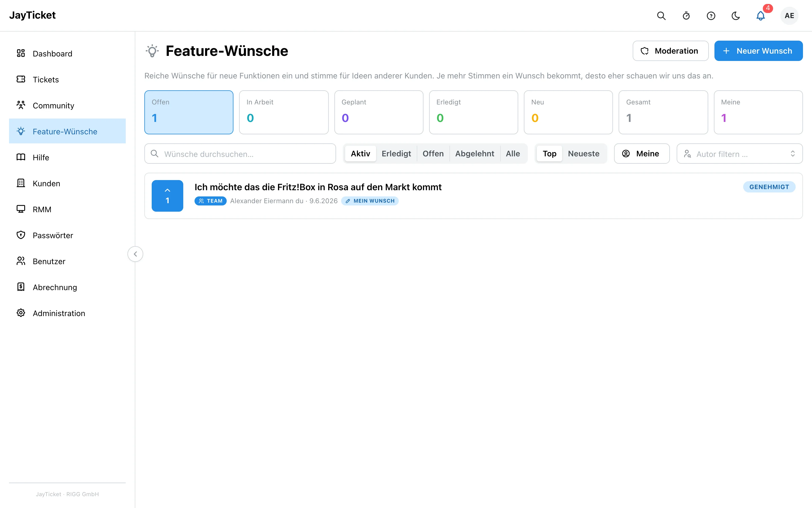Switch to the Offen filter tab
Screen dimensions: 812x508
pos(433,154)
